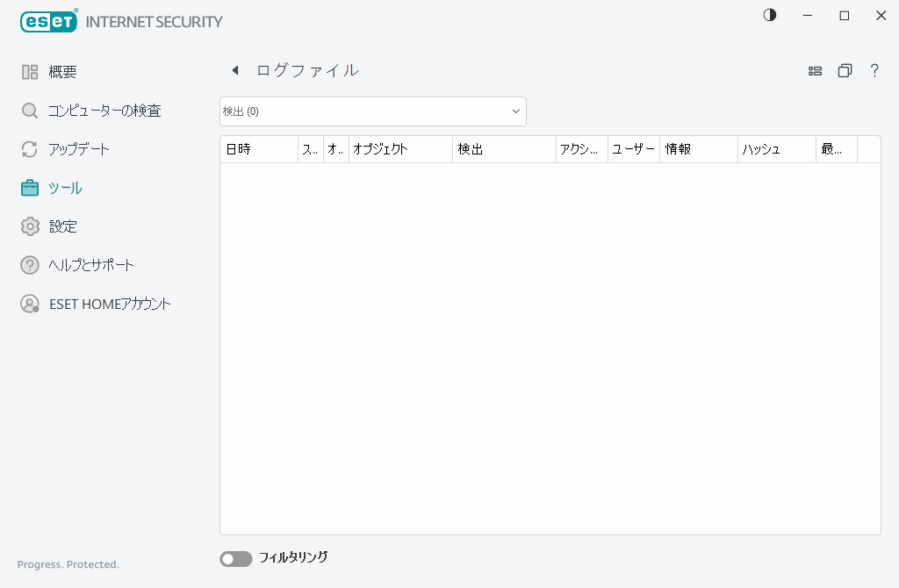Click the ESET HOMEアカウント icon
The width and height of the screenshot is (899, 588).
[29, 303]
